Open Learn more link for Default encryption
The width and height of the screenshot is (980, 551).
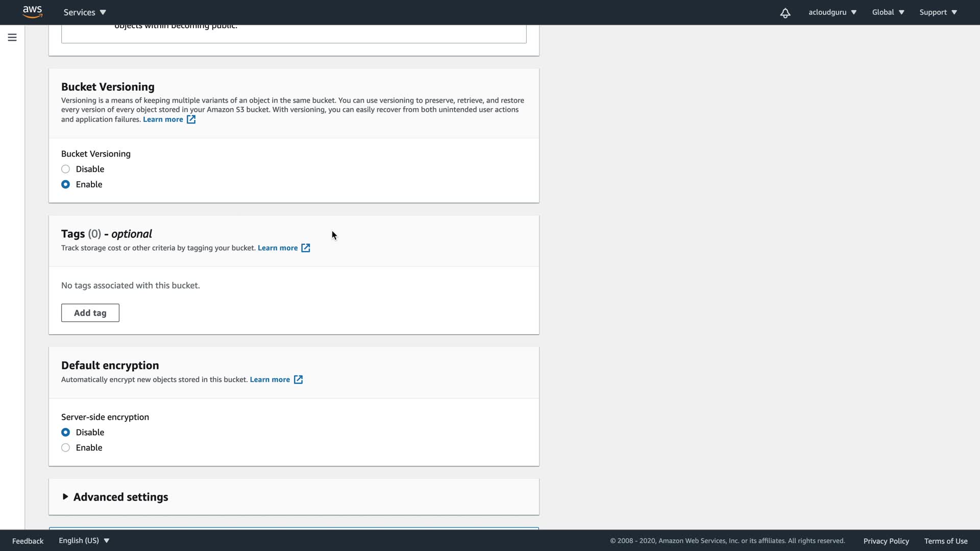point(269,380)
